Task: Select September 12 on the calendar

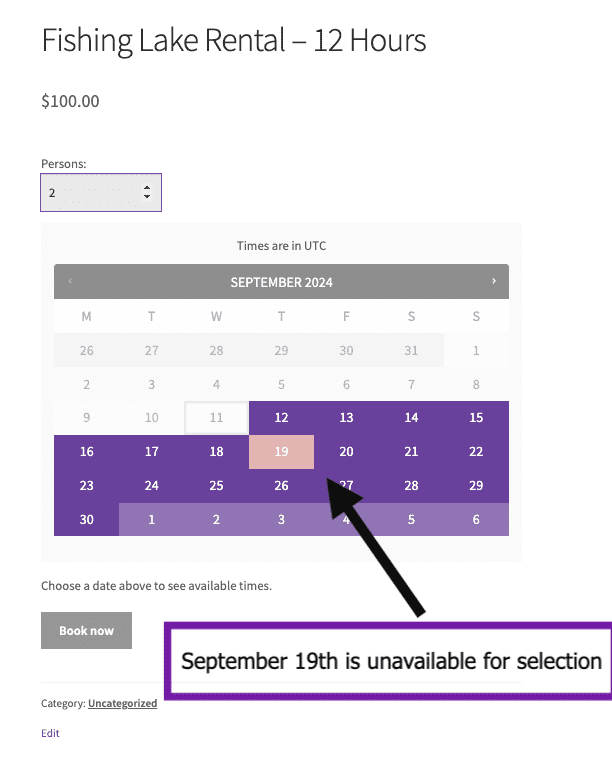Action: click(x=281, y=417)
